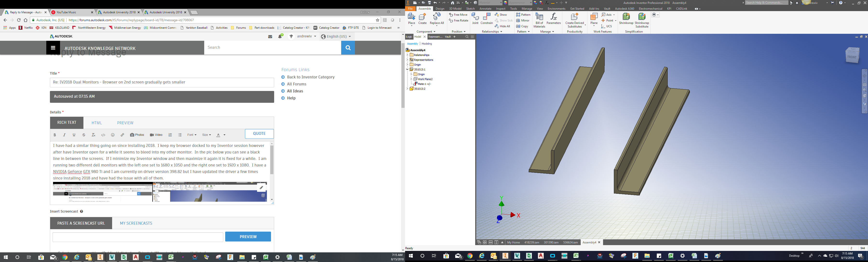
Task: Toggle Underline formatting in the editor
Action: click(74, 135)
